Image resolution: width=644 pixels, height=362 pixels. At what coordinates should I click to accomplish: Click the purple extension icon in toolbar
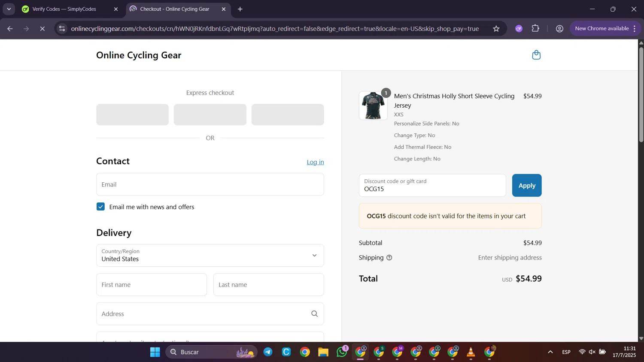pos(519,29)
